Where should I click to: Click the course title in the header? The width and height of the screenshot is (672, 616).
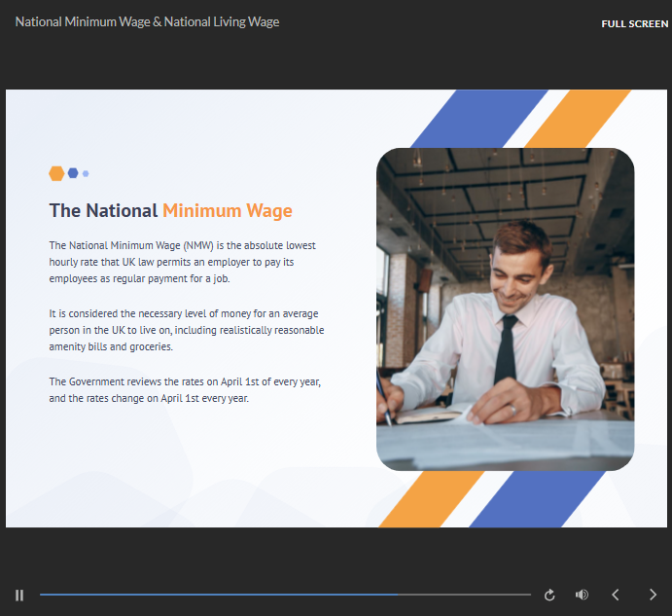(147, 21)
